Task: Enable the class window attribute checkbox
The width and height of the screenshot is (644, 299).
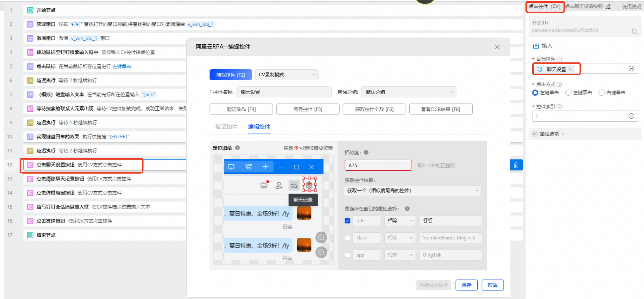Action: [x=347, y=238]
